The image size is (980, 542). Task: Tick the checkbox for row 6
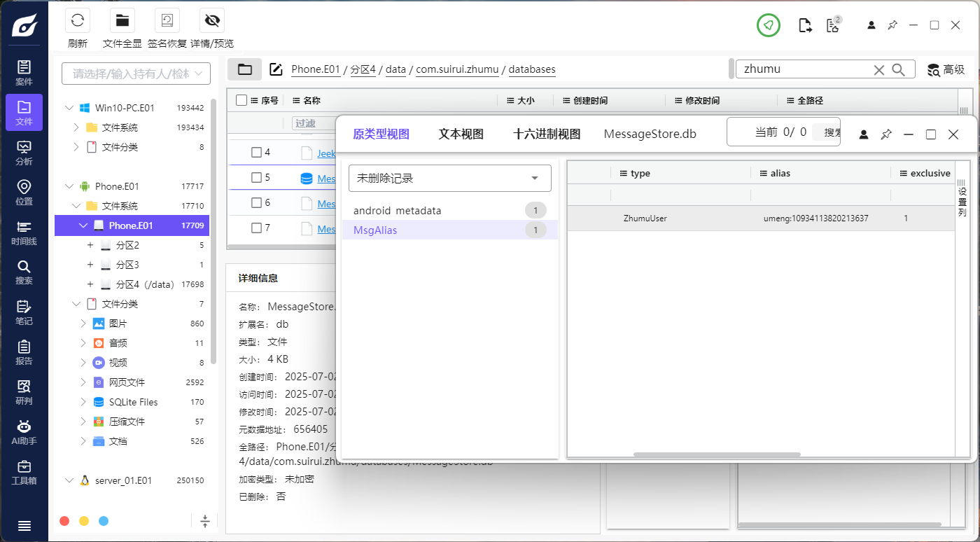256,203
